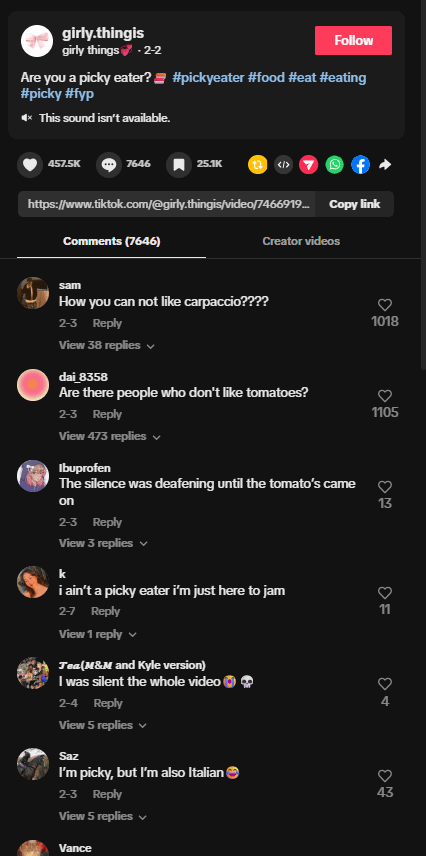Like sam's carpaccio comment
The height and width of the screenshot is (856, 426).
click(x=385, y=305)
